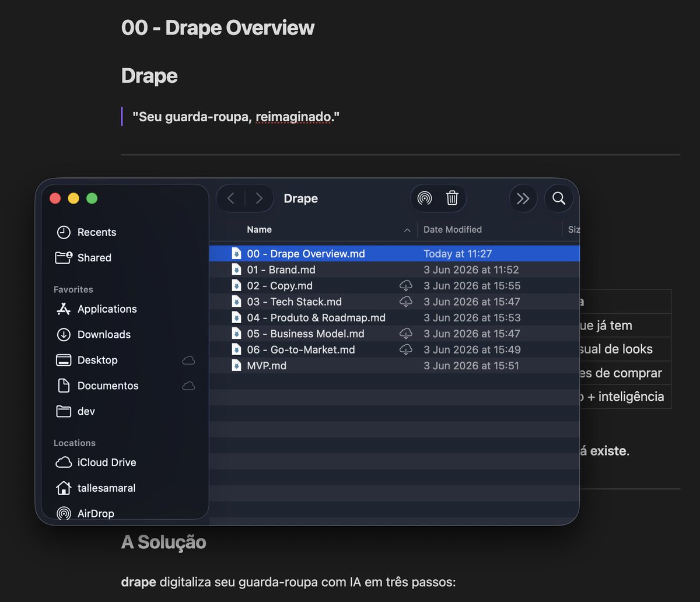This screenshot has width=700, height=602.
Task: Expand the toolbar overflow chevrons
Action: click(x=523, y=199)
